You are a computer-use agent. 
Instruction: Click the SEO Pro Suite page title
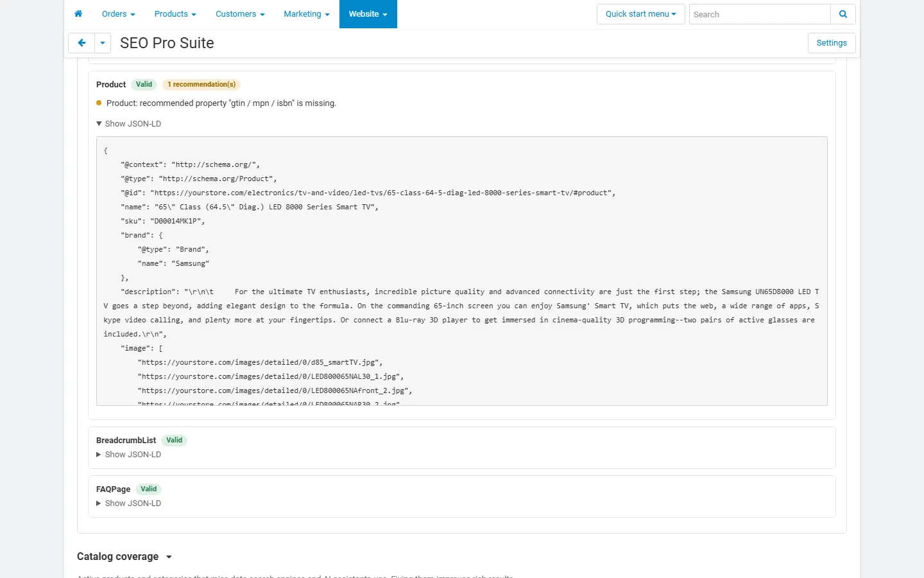pyautogui.click(x=167, y=43)
